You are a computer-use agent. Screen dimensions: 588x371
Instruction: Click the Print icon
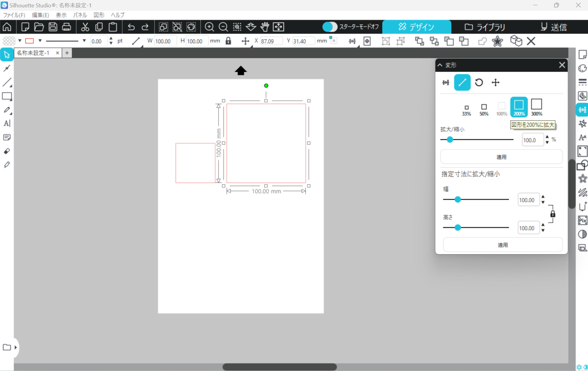pyautogui.click(x=67, y=27)
